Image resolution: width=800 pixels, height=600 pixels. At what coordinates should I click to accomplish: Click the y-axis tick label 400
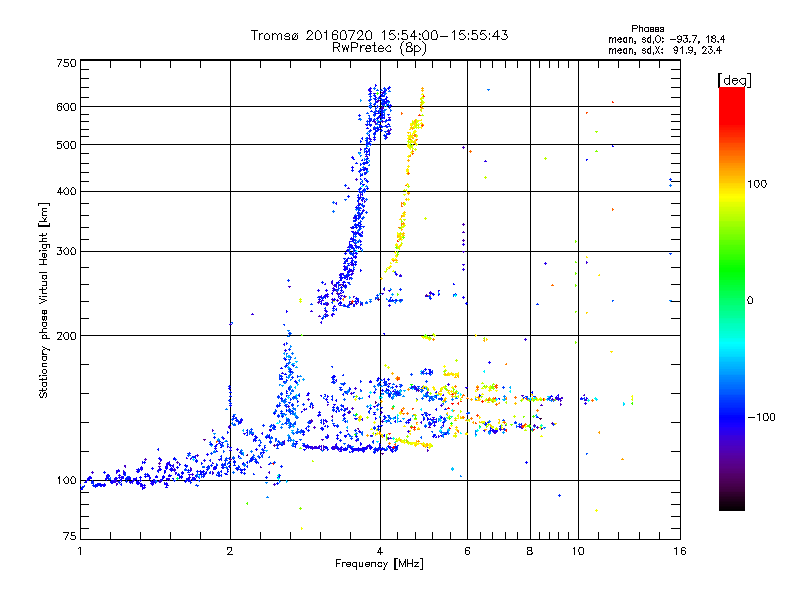tap(66, 191)
